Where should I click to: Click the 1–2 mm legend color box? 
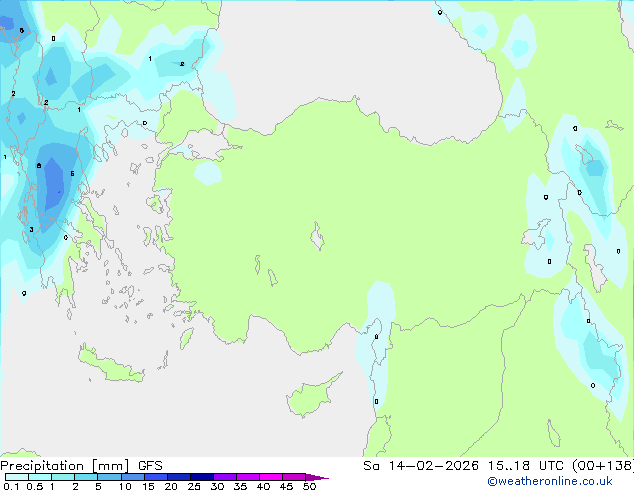[x=63, y=477]
